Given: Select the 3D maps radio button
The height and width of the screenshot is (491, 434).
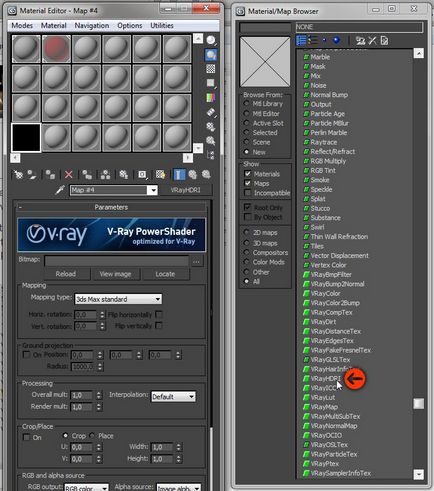Looking at the screenshot, I should [247, 243].
